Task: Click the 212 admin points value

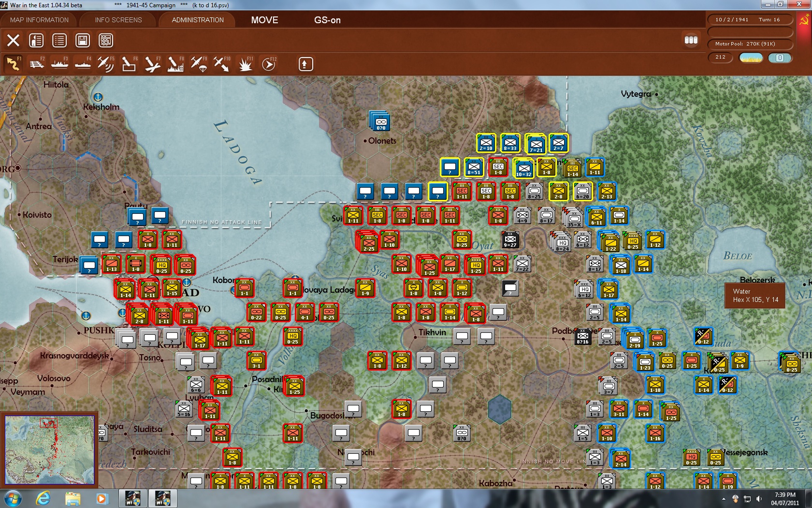Action: tap(721, 57)
